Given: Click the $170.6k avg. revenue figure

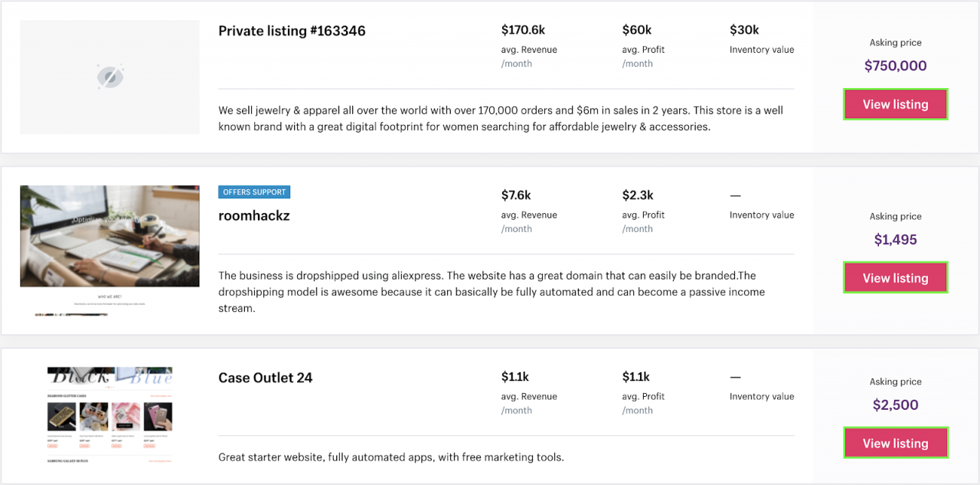Looking at the screenshot, I should pyautogui.click(x=523, y=31).
